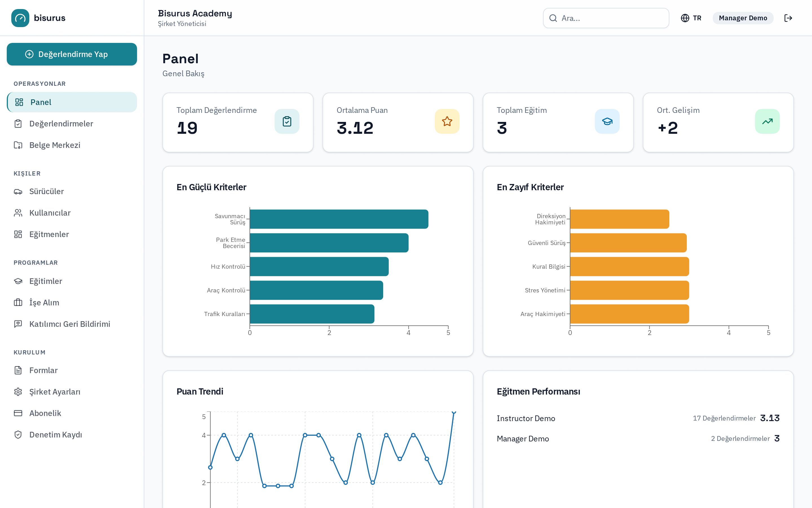Click the İşe Alım briefcase icon

tap(18, 302)
